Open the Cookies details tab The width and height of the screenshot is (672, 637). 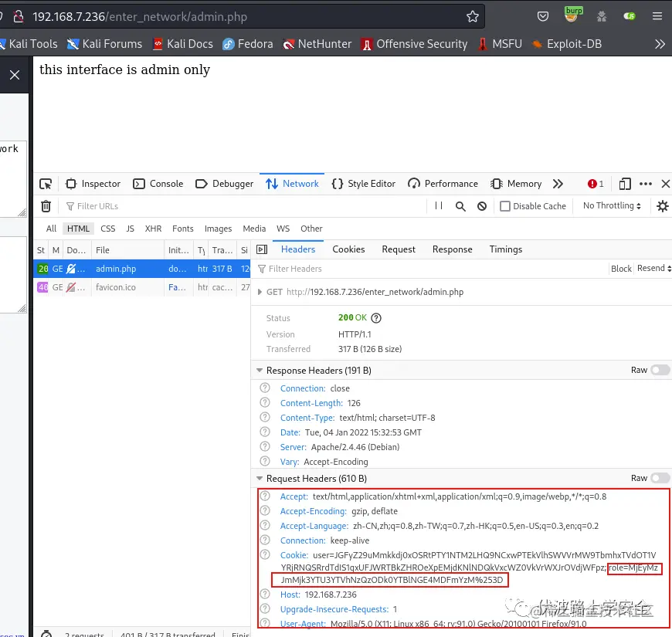point(348,249)
